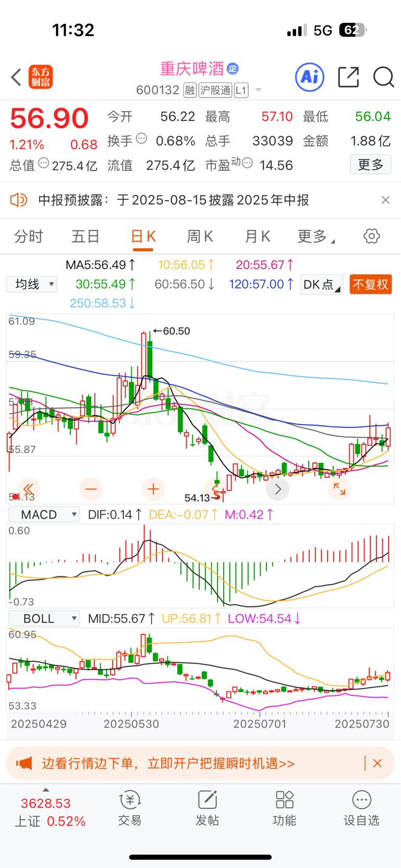Tap the 最高 57.10 value
This screenshot has height=868, width=401.
[277, 116]
